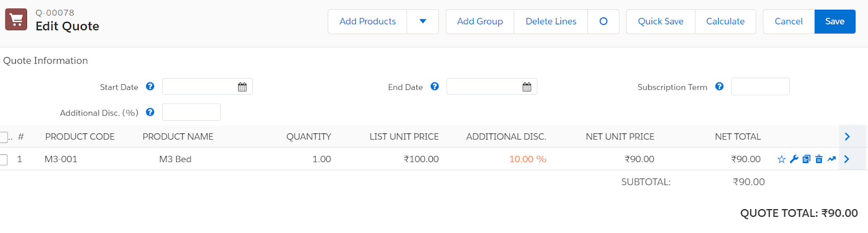Click the Calculate button
The image size is (868, 233).
point(725,22)
